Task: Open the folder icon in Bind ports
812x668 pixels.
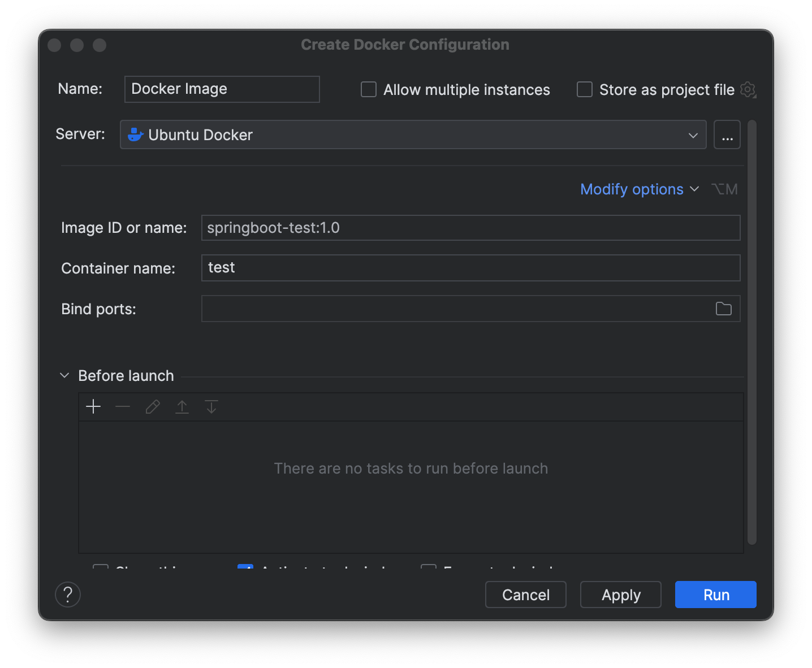Action: pyautogui.click(x=723, y=309)
